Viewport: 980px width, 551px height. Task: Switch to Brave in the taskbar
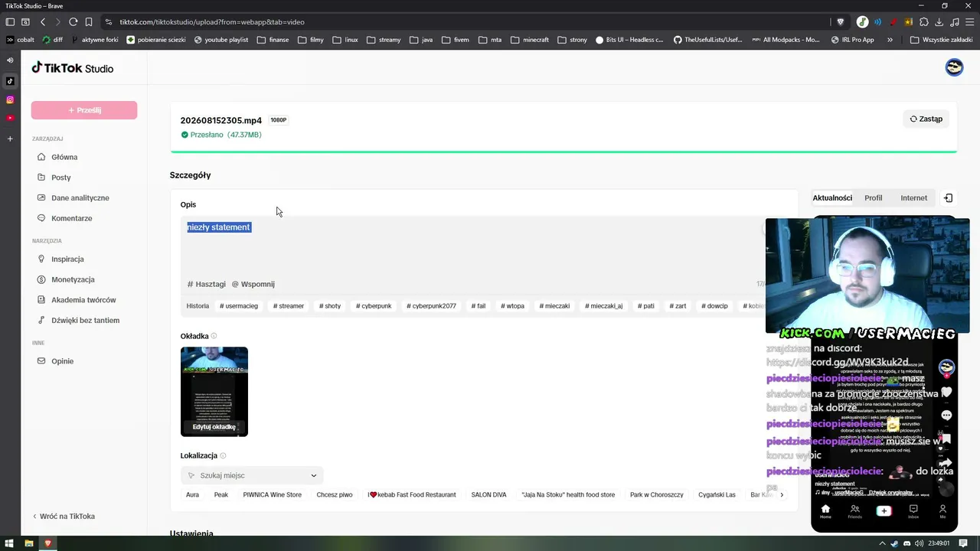(47, 543)
